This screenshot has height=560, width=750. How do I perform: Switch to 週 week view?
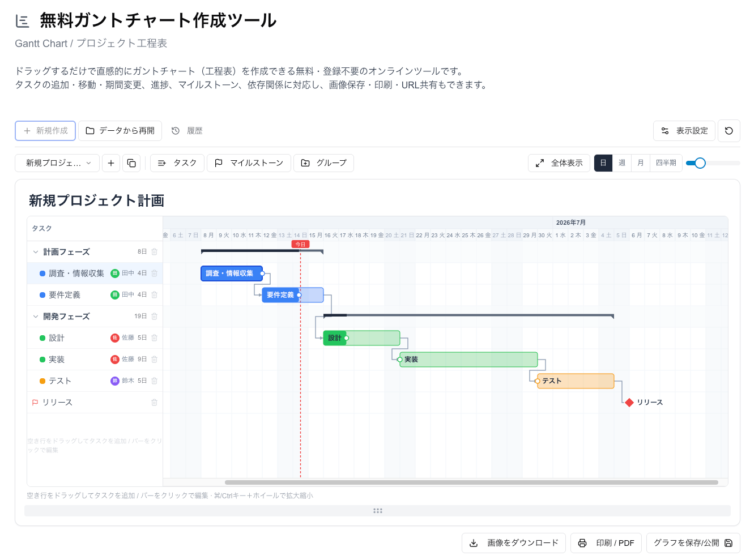click(x=622, y=163)
